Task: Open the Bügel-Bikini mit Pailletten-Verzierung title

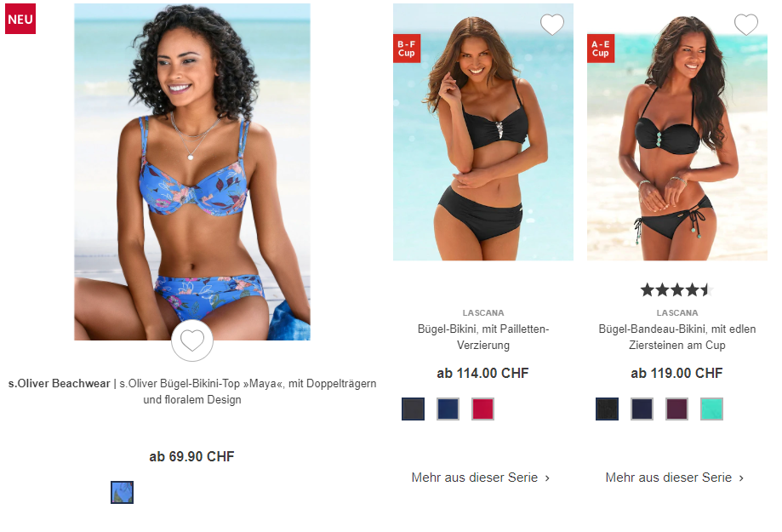Action: pyautogui.click(x=483, y=337)
